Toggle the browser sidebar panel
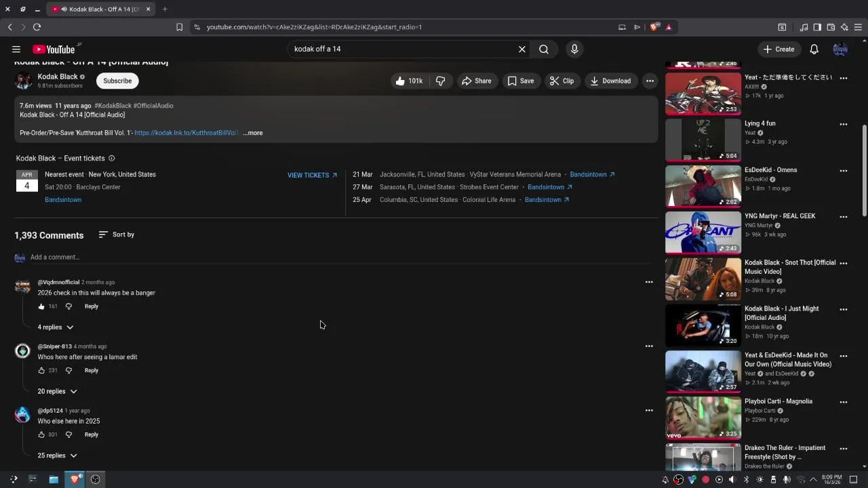 (817, 27)
